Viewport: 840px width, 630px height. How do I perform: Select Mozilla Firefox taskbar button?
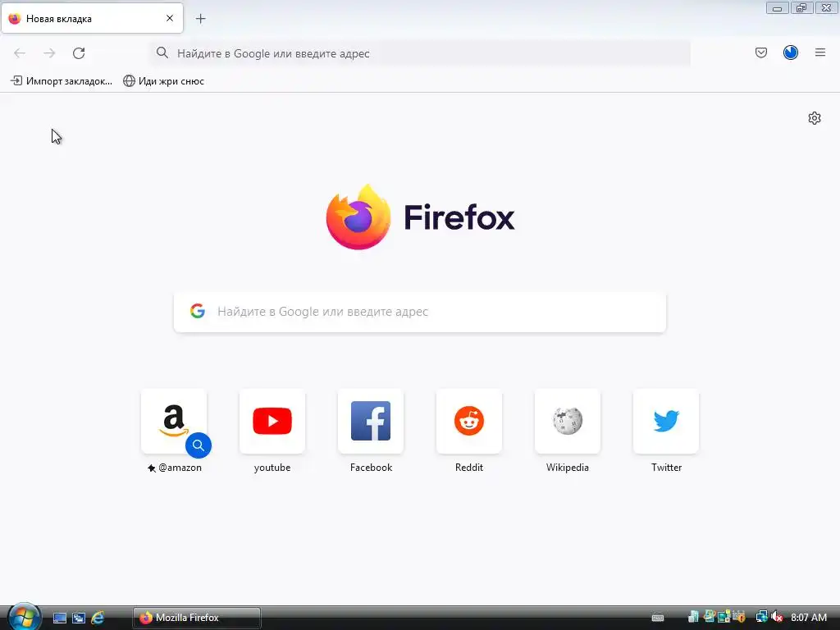(x=197, y=618)
